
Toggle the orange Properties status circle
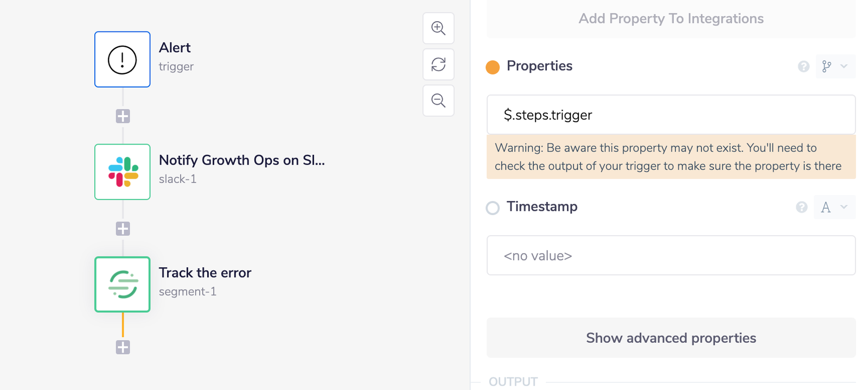tap(493, 67)
